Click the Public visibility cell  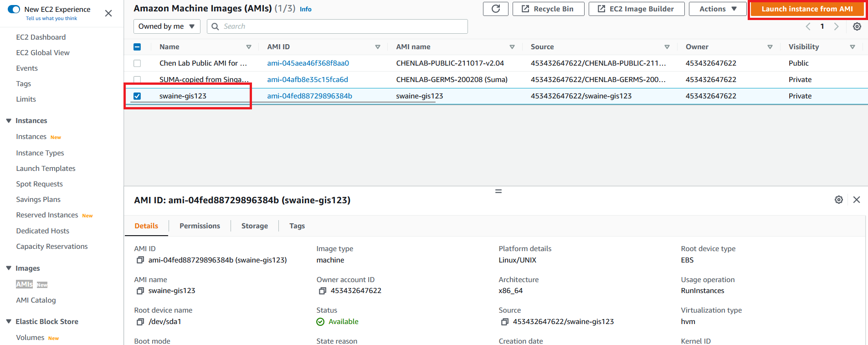click(x=798, y=63)
